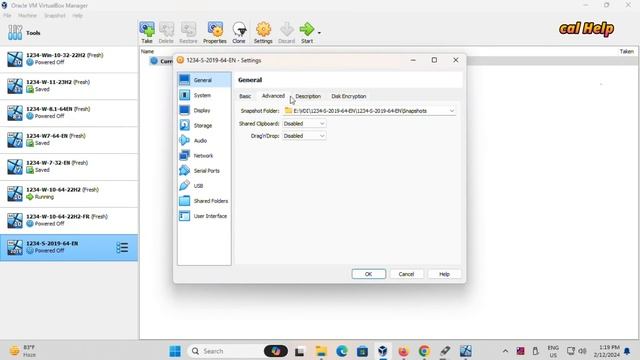640x360 pixels.
Task: Open the Drag'n'Drop dropdown
Action: 304,136
